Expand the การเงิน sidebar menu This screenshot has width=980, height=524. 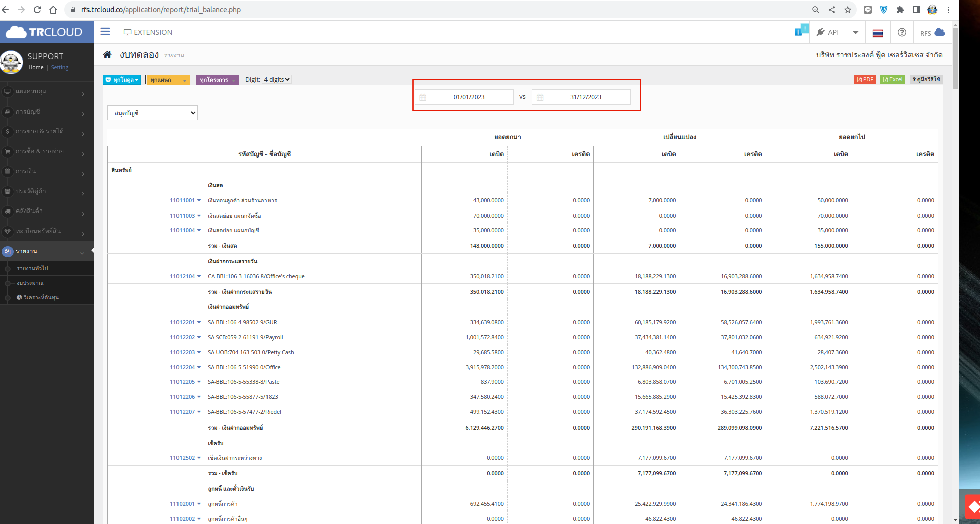click(47, 171)
